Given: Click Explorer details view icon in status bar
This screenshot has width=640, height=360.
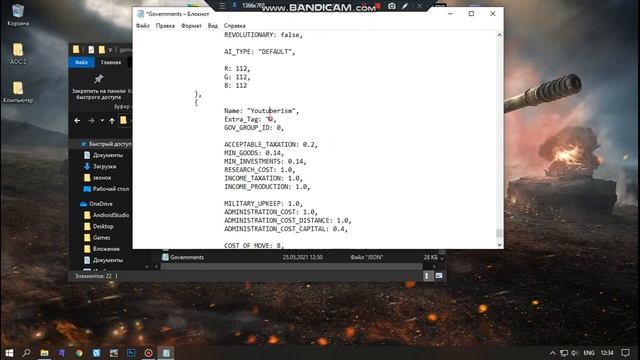Looking at the screenshot, I should coord(427,276).
